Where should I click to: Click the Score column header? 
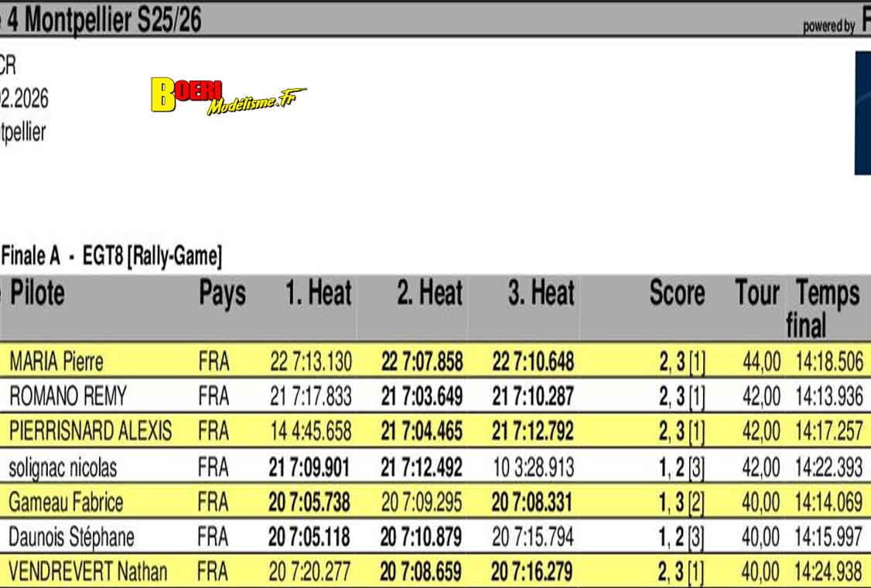pos(677,294)
